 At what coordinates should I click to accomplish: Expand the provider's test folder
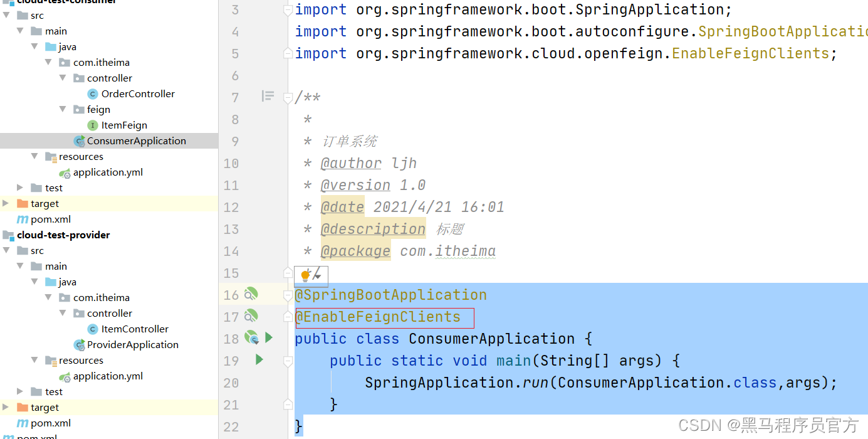coord(21,392)
